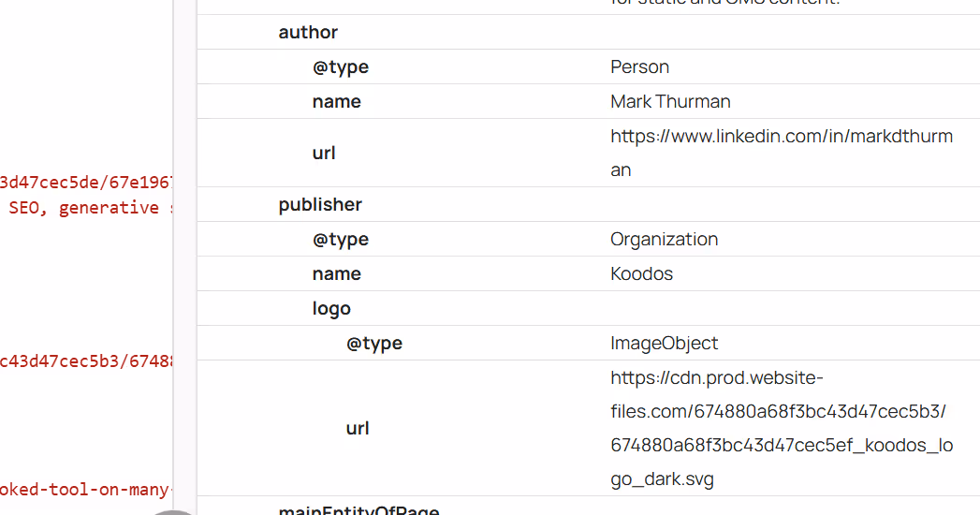Click the code line containing 'SEO, generative'
The image size is (980, 515).
(89, 208)
